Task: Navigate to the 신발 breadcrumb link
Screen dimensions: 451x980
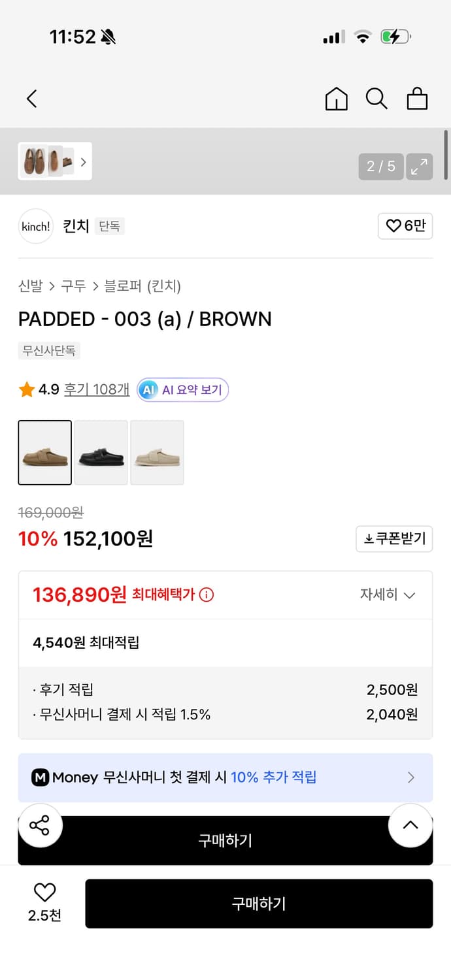Action: pos(28,286)
